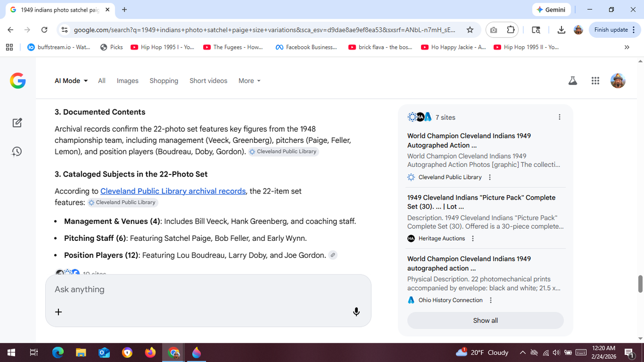
Task: Open the extensions puzzle icon
Action: point(511,30)
